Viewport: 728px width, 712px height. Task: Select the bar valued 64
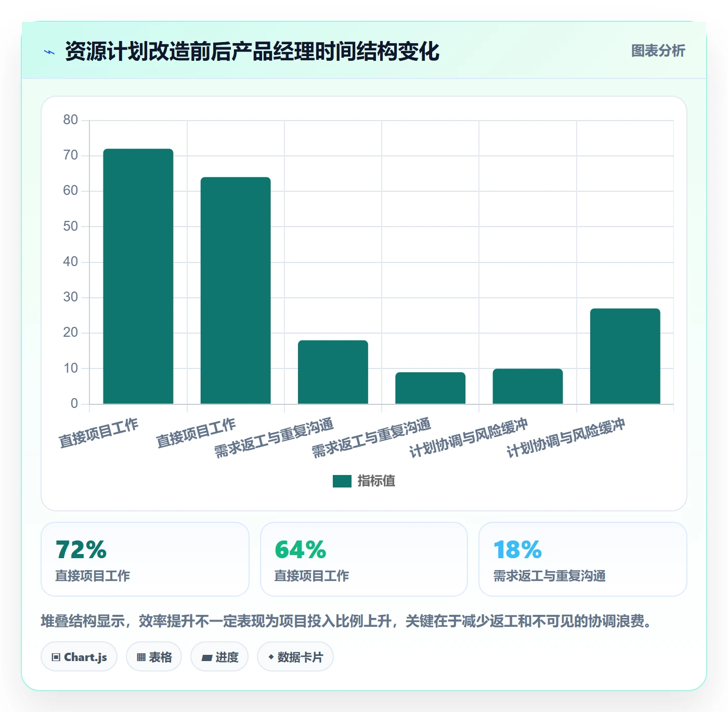[x=236, y=291]
